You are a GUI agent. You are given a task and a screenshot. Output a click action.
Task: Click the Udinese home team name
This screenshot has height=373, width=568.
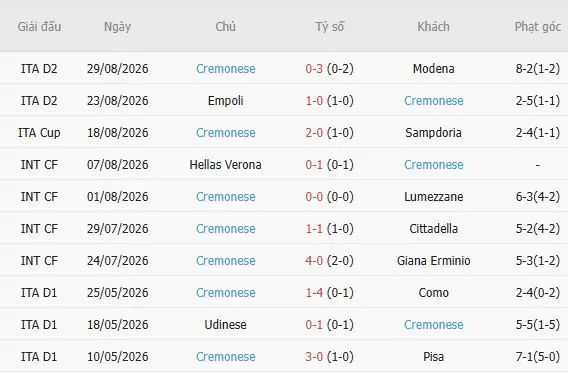(225, 324)
